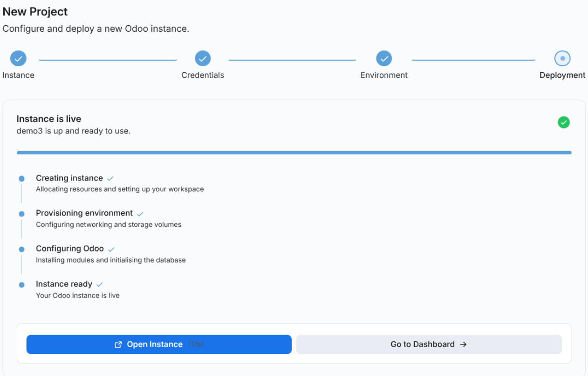The height and width of the screenshot is (376, 588).
Task: Click the Deployment step circle indicator
Action: click(562, 58)
